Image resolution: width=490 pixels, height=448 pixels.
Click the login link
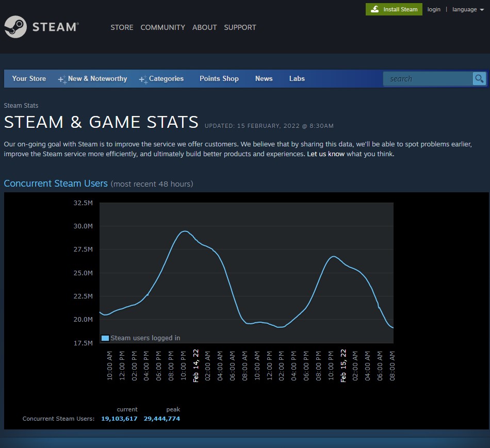(434, 9)
